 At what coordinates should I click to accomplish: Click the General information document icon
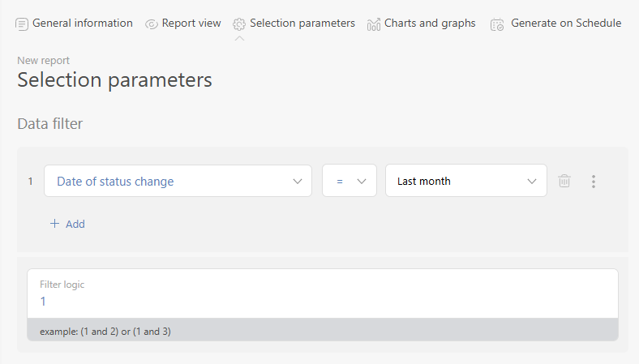pos(22,24)
